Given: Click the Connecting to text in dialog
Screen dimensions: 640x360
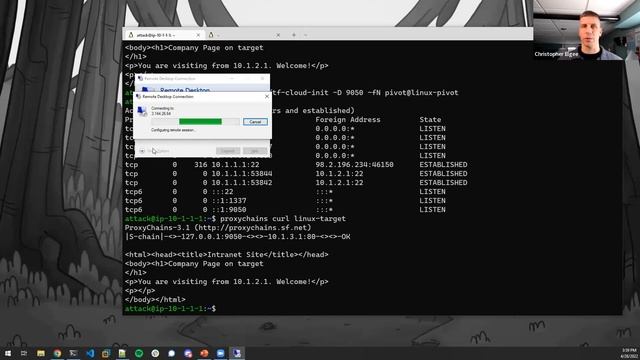Looking at the screenshot, I should (162, 108).
